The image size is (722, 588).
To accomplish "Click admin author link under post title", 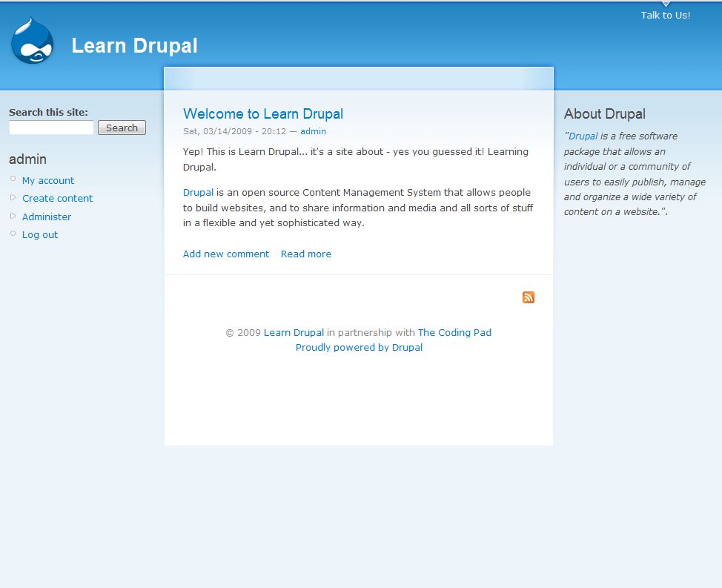I will [x=313, y=131].
